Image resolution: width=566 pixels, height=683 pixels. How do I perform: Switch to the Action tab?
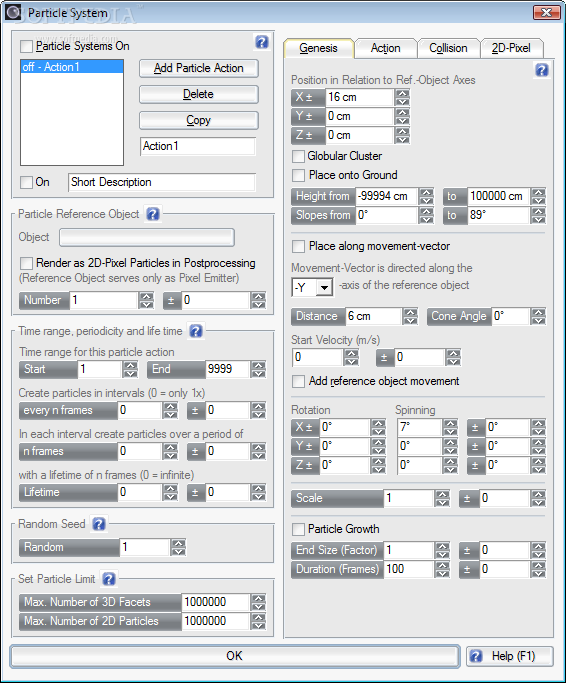click(386, 48)
